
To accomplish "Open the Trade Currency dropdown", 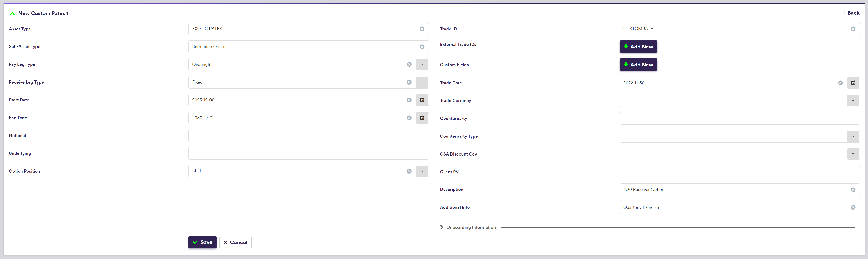I will [x=853, y=100].
